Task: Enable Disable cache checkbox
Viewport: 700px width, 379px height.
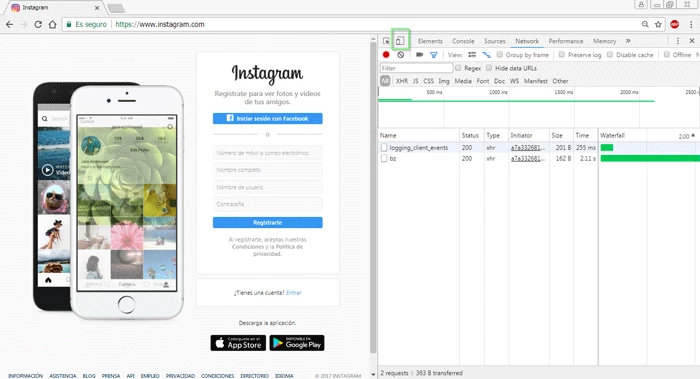Action: click(610, 54)
